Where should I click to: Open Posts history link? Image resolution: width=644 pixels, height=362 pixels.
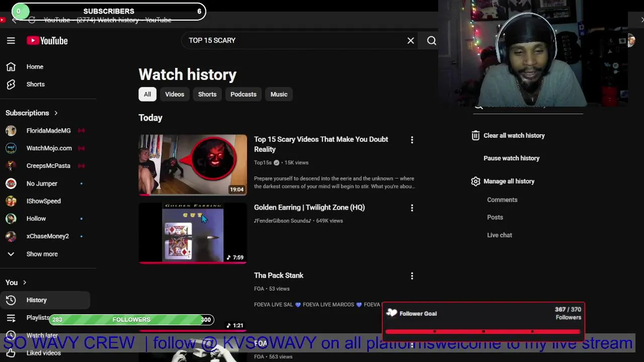click(x=495, y=218)
